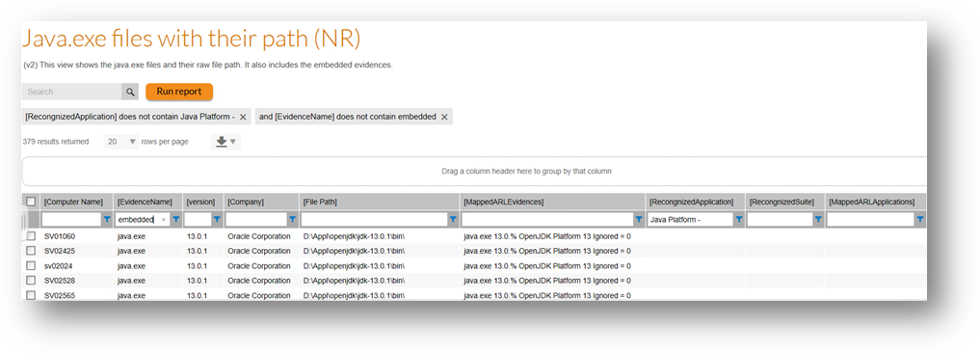The image size is (980, 354).
Task: Open filter funnel for MappedARLApplications column
Action: pyautogui.click(x=920, y=220)
